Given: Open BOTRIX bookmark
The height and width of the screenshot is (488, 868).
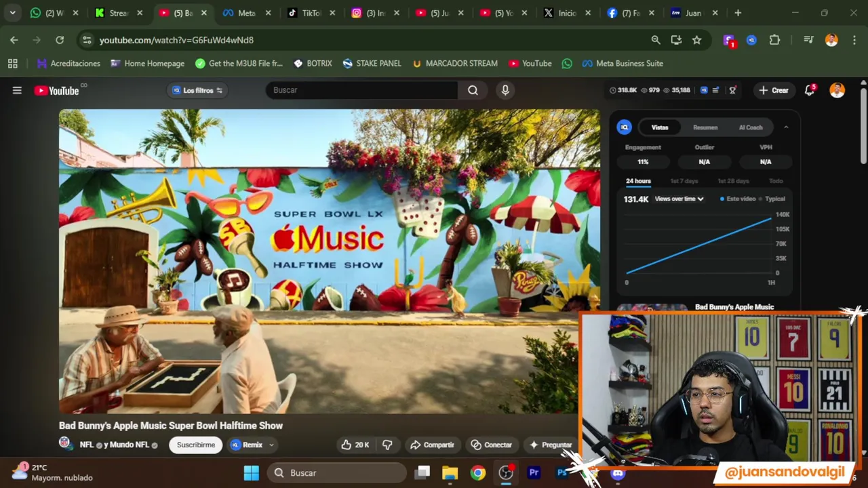Looking at the screenshot, I should tap(312, 63).
